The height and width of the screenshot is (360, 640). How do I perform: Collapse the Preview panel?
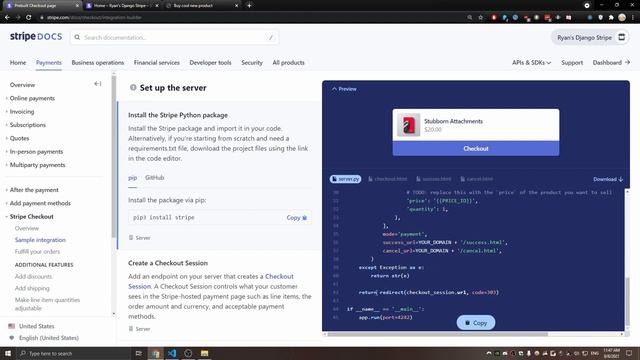(344, 89)
